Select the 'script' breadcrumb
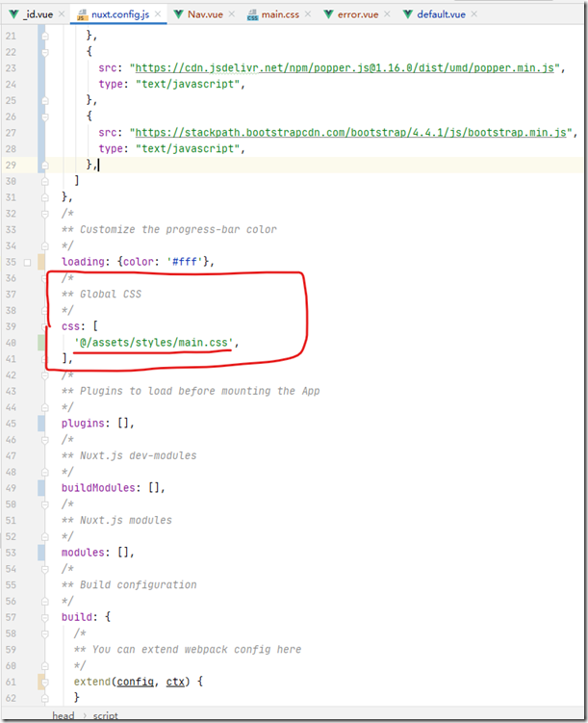588x723 pixels. tap(106, 715)
